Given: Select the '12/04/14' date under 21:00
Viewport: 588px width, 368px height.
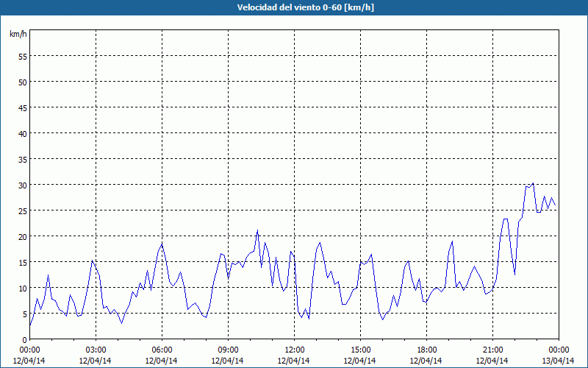Looking at the screenshot, I should coord(492,361).
